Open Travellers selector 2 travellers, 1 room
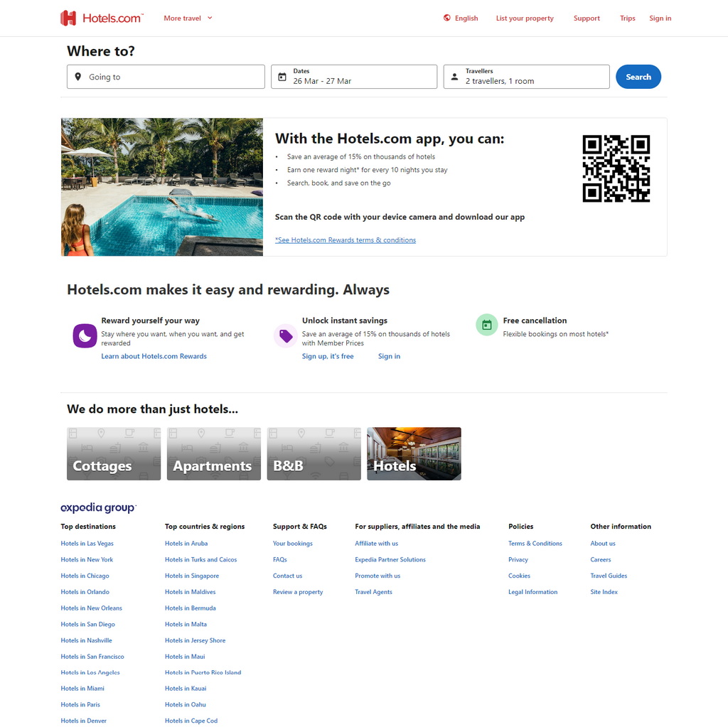This screenshot has width=728, height=727. pos(526,77)
